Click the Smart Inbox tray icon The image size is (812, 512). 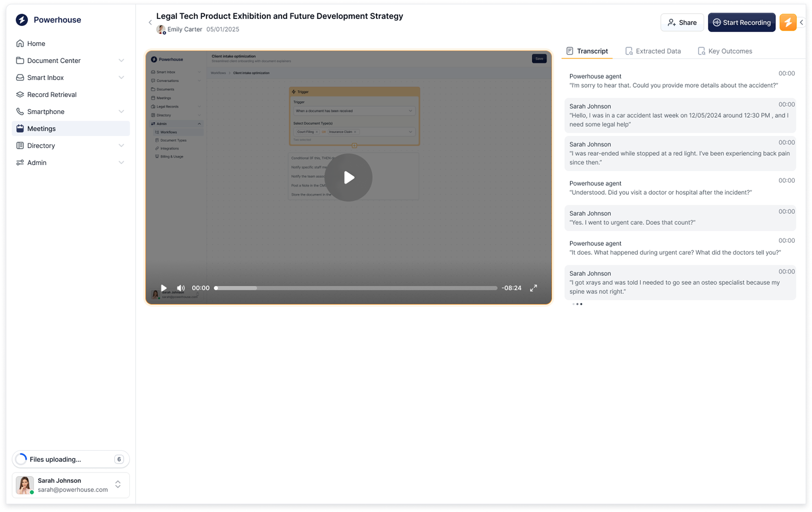[x=20, y=77]
